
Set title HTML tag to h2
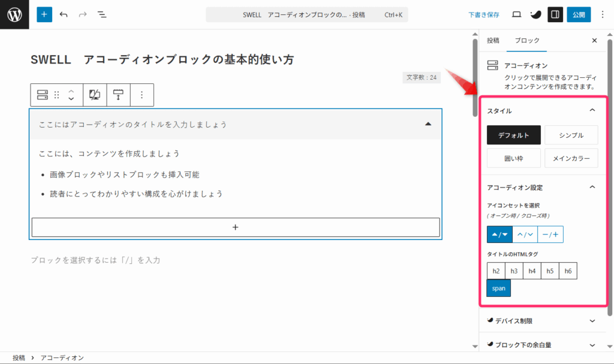click(x=496, y=270)
